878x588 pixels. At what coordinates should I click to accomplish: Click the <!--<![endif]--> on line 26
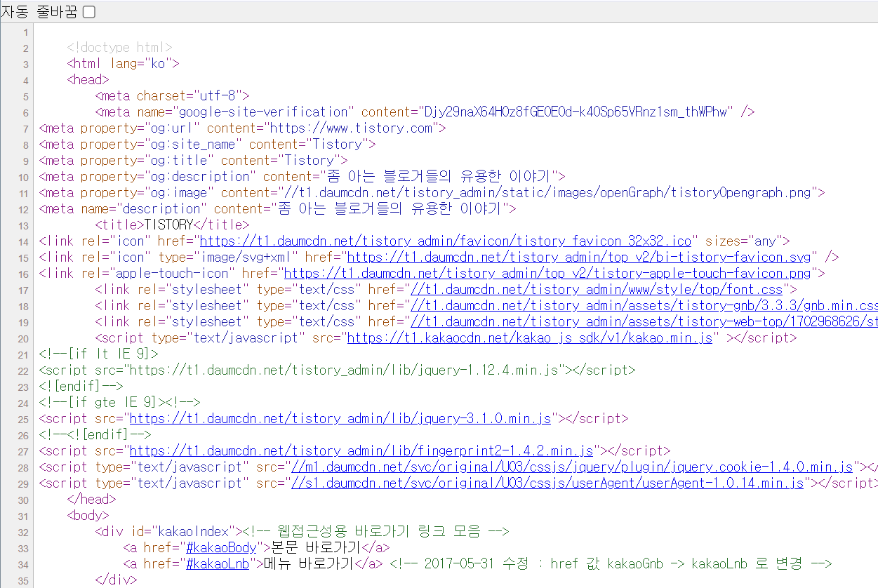95,434
